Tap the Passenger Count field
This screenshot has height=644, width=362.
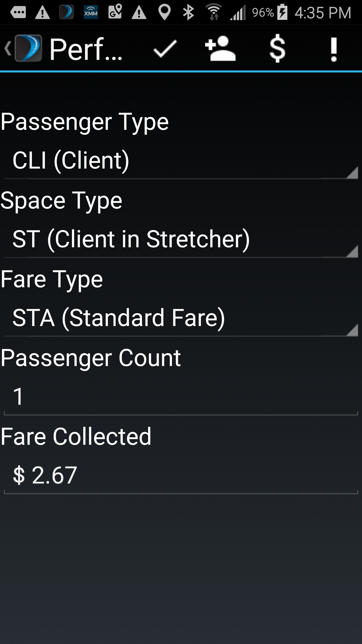pyautogui.click(x=181, y=397)
